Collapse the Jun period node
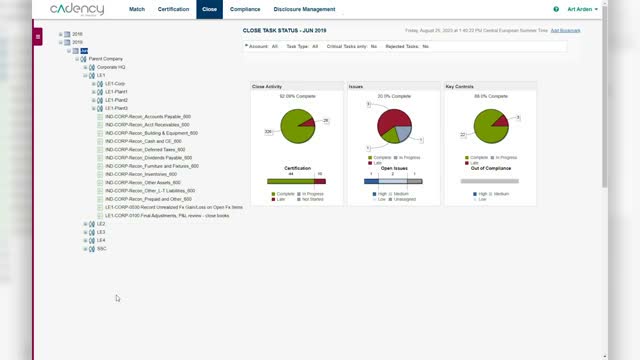Viewport: 640px width, 360px height. click(69, 51)
